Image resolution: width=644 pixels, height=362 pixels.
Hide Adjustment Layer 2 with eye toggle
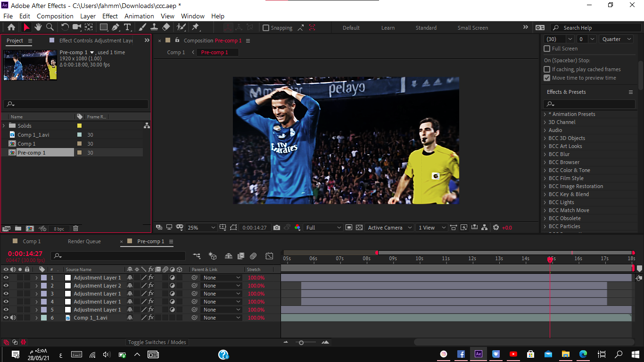pyautogui.click(x=6, y=286)
